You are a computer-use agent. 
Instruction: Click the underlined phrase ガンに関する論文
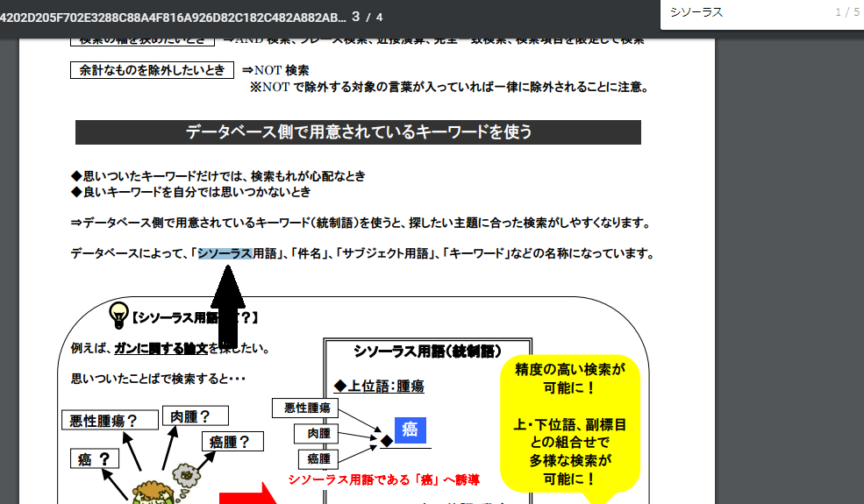click(161, 348)
